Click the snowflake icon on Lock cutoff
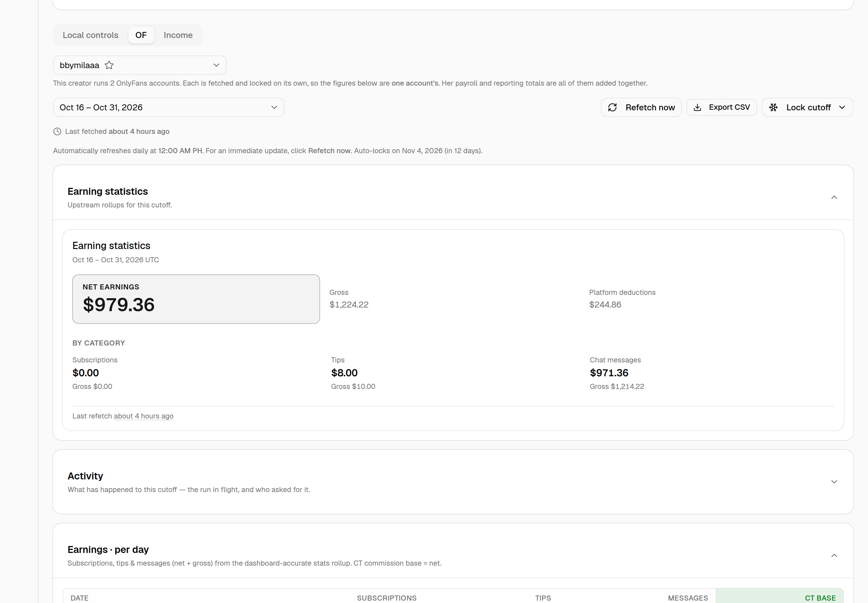This screenshot has height=603, width=868. click(x=773, y=107)
